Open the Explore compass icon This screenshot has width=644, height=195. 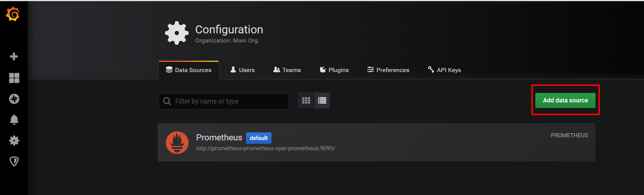pyautogui.click(x=14, y=99)
